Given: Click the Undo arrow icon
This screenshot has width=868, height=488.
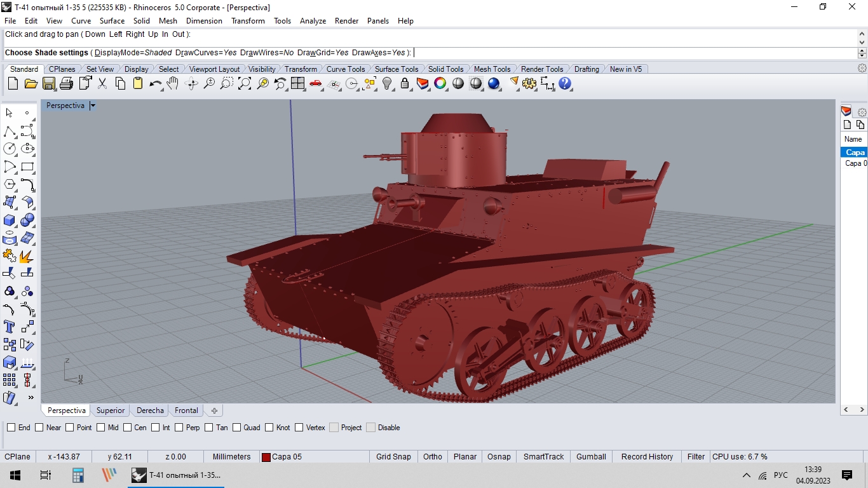Looking at the screenshot, I should tap(155, 83).
